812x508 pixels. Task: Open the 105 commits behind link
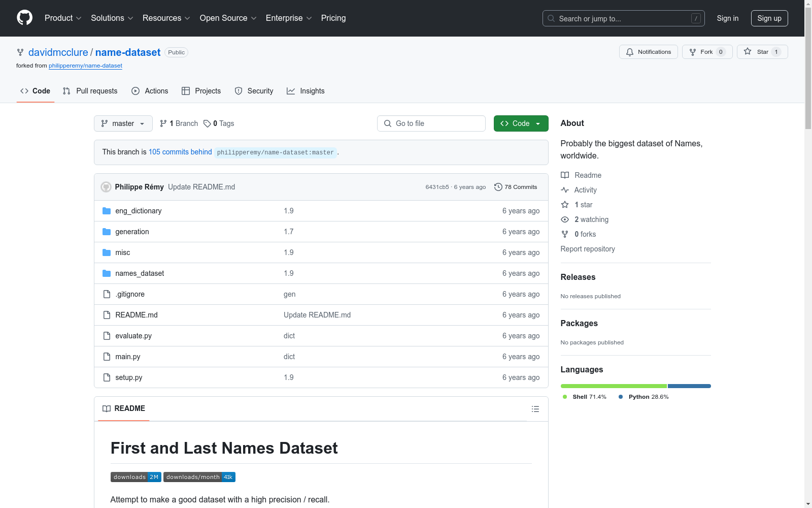(x=180, y=152)
